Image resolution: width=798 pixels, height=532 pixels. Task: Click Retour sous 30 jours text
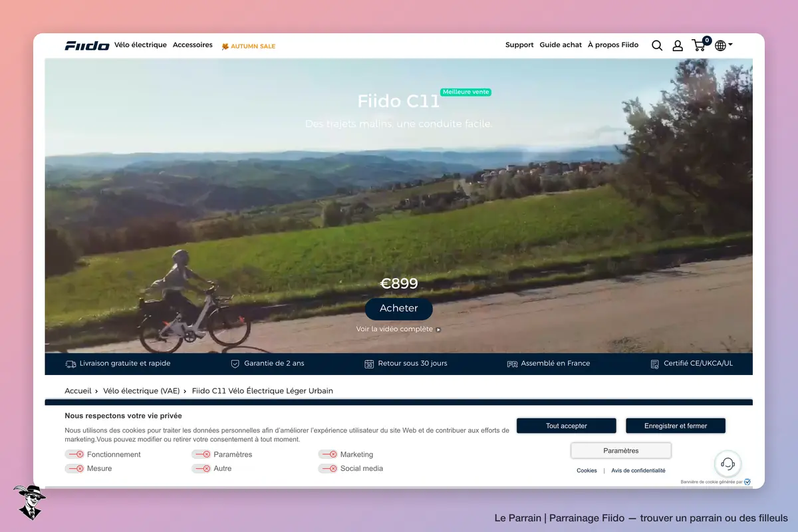tap(412, 364)
